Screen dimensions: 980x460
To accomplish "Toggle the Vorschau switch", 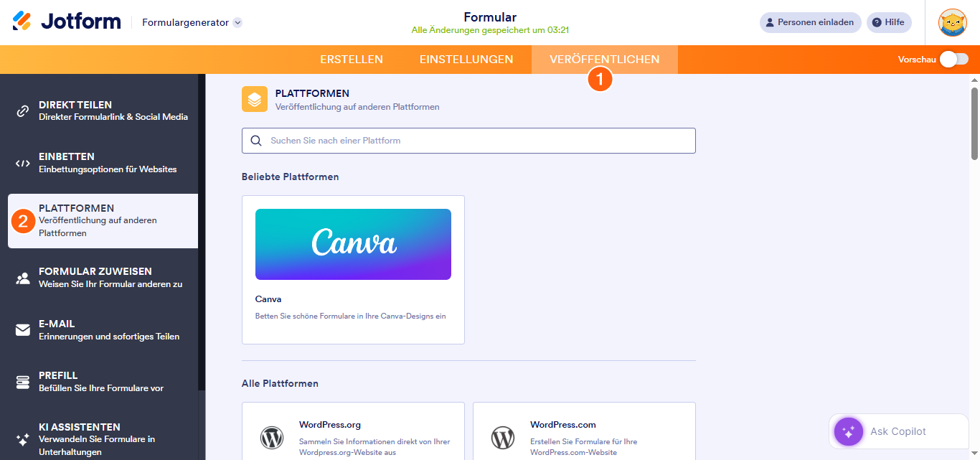I will pyautogui.click(x=953, y=60).
